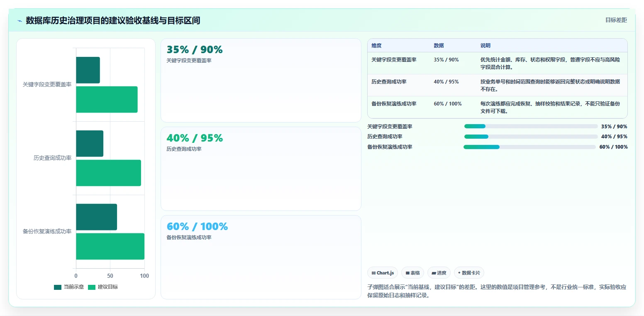Click the x-axis tick label 50

pyautogui.click(x=110, y=276)
